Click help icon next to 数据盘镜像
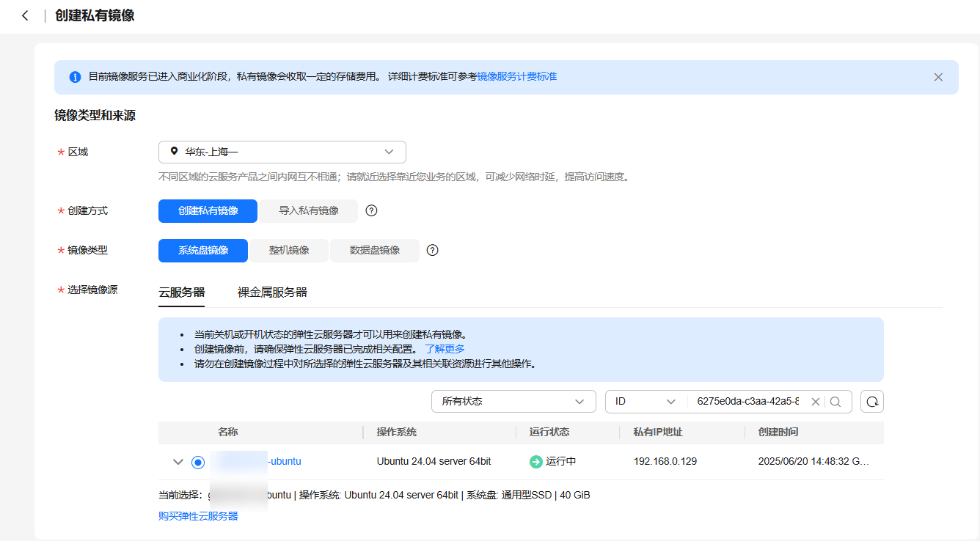Image resolution: width=980 pixels, height=541 pixels. point(433,251)
